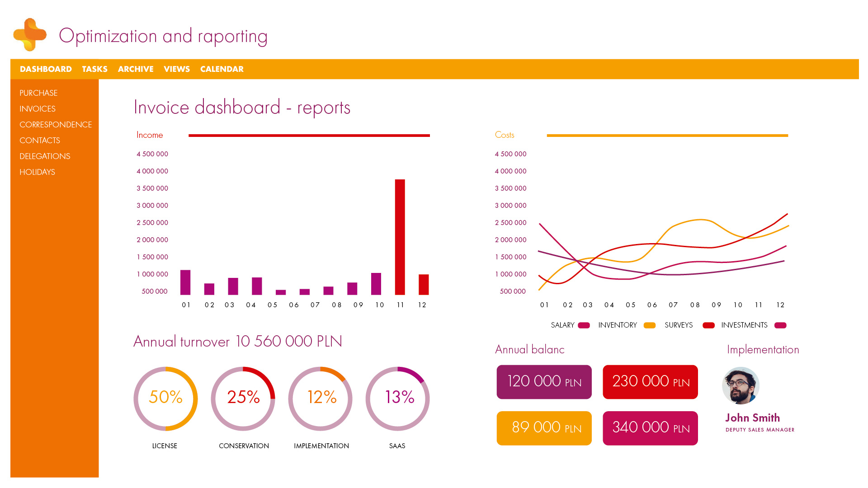Switch to the Tasks tab
Viewport: 868px width, 488px height.
94,69
